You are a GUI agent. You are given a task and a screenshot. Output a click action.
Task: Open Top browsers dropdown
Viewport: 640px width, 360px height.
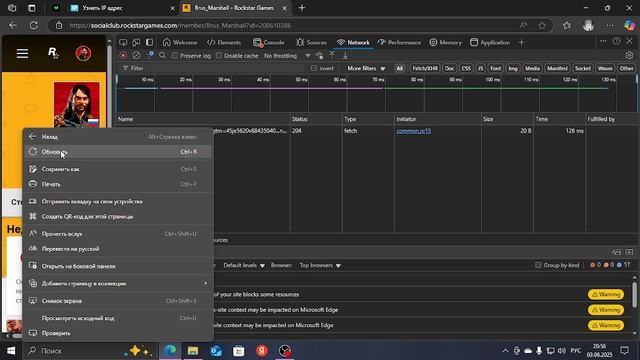(320, 265)
